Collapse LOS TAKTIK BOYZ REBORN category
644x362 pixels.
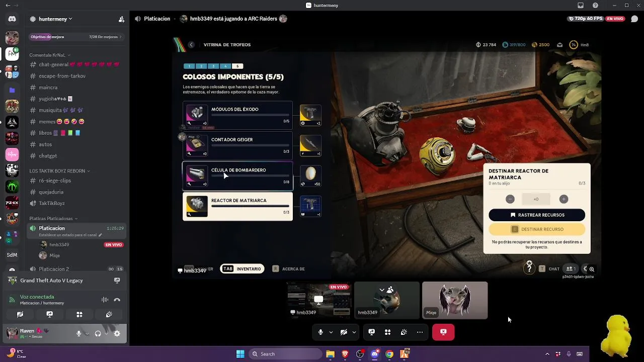59,171
